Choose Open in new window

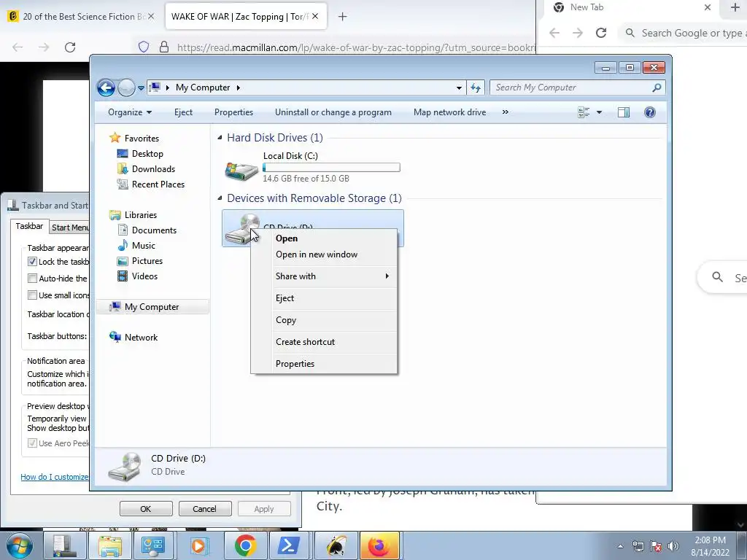tap(317, 254)
